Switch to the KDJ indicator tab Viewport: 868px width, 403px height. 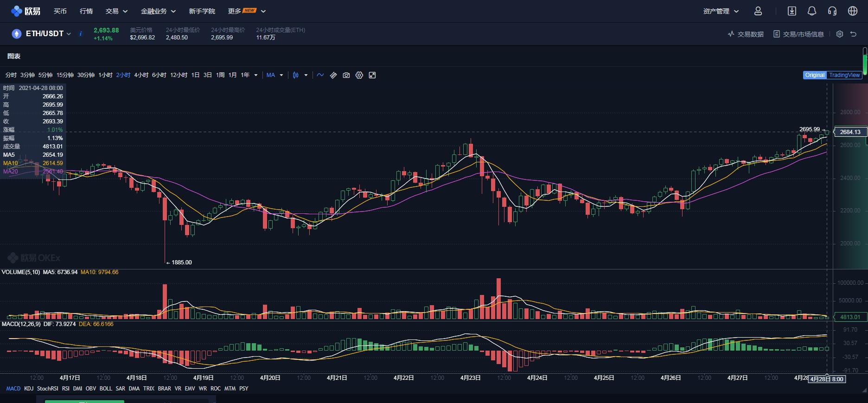click(x=29, y=389)
